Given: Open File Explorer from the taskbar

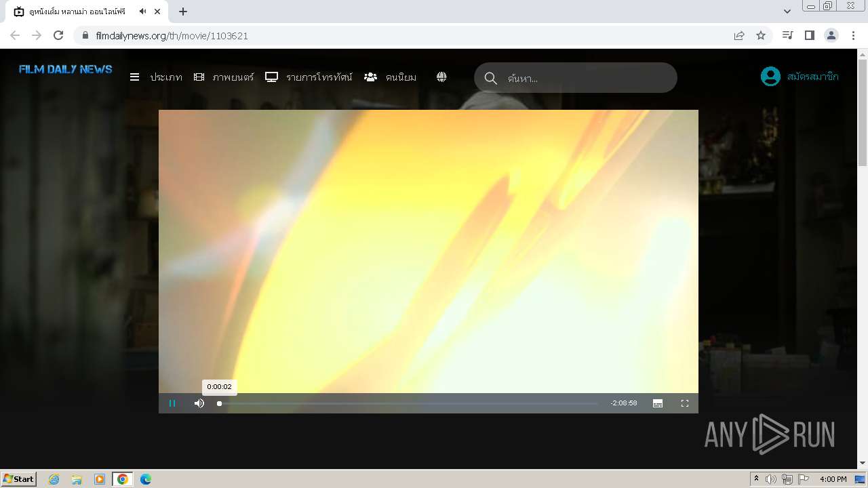Looking at the screenshot, I should (x=77, y=479).
